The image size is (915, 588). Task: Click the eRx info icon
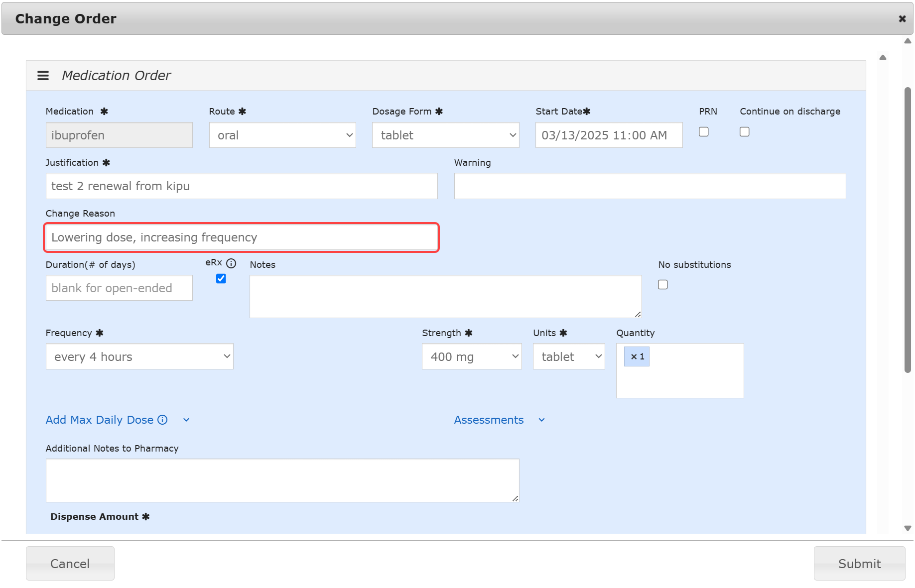click(231, 263)
